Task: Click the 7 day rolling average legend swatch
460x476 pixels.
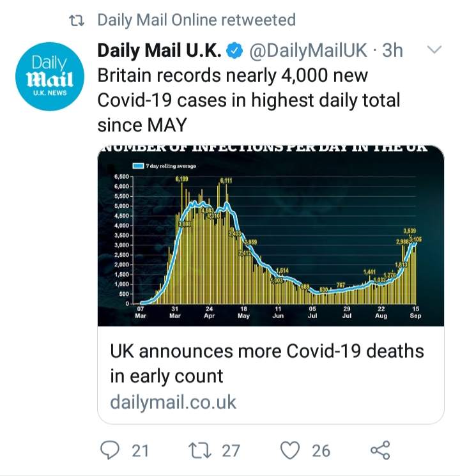Action: point(137,166)
